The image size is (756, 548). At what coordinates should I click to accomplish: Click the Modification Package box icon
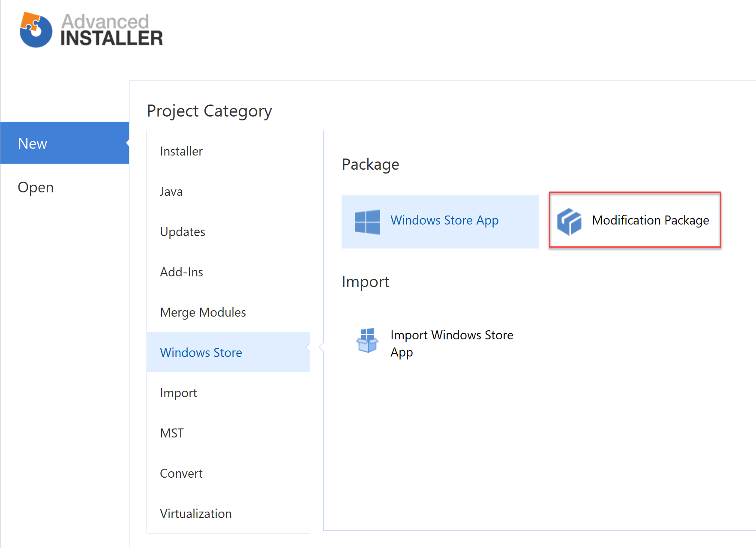(x=569, y=221)
